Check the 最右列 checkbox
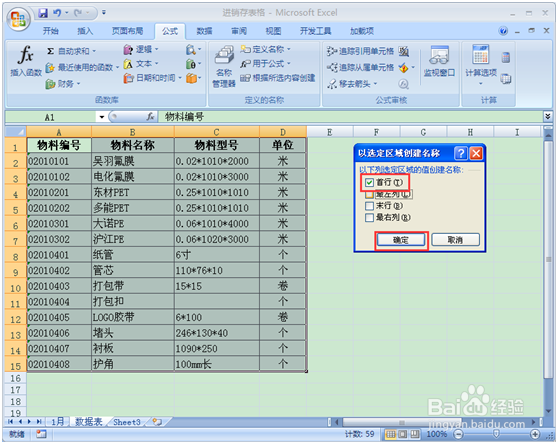Viewport: 558px width, 444px height. tap(369, 218)
